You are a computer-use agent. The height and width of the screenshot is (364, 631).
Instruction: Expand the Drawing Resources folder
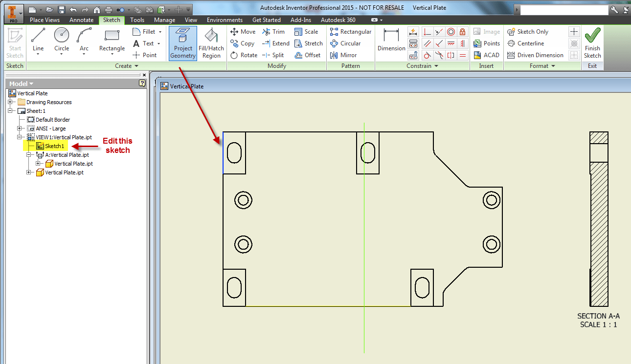pos(10,102)
